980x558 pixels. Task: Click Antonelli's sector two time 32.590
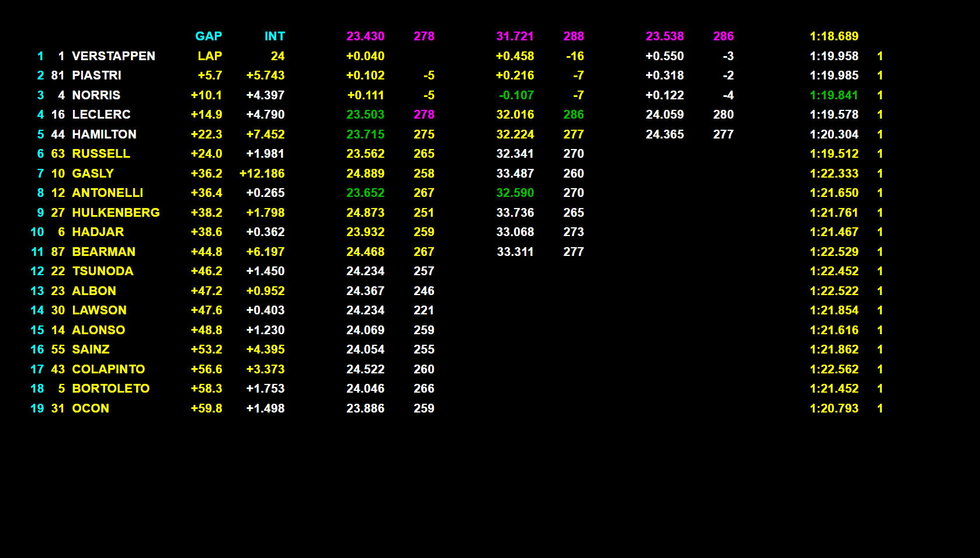[515, 193]
